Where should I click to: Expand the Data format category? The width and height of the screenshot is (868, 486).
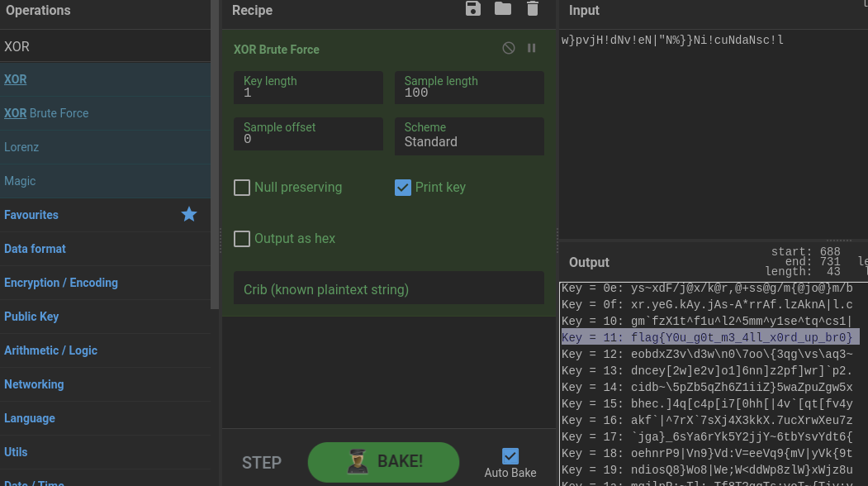[x=35, y=249]
